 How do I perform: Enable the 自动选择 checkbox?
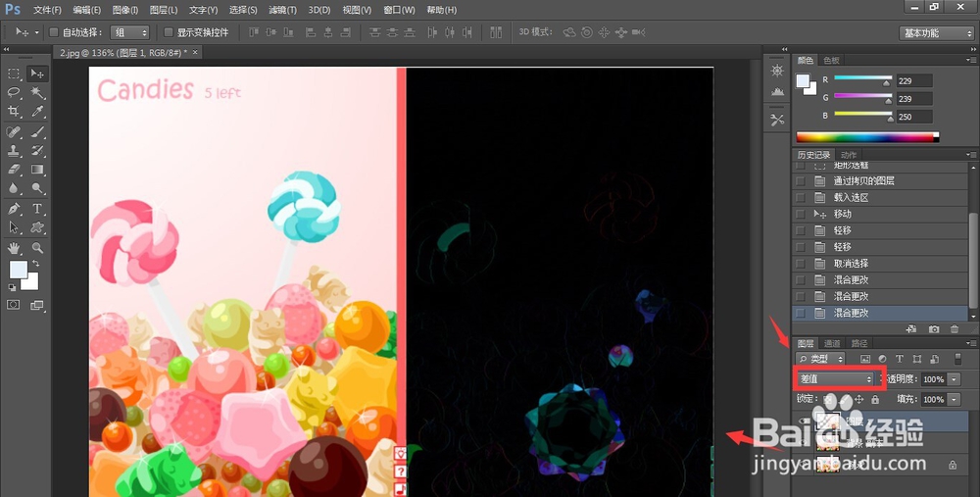point(54,32)
